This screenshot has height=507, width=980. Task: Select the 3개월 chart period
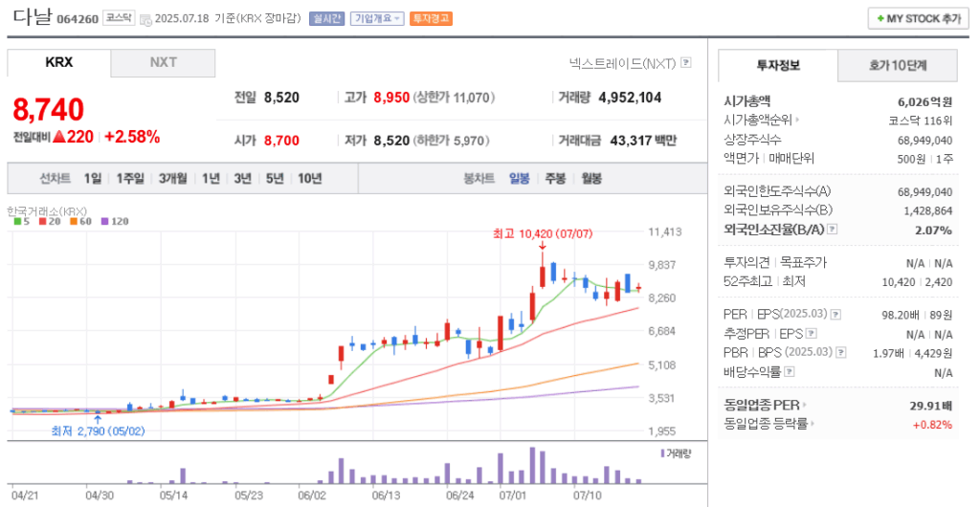(172, 179)
